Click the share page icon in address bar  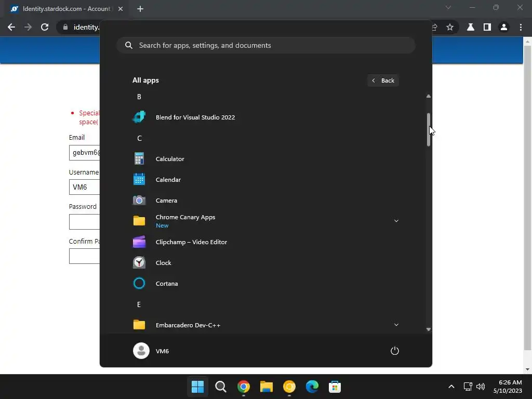pyautogui.click(x=434, y=27)
